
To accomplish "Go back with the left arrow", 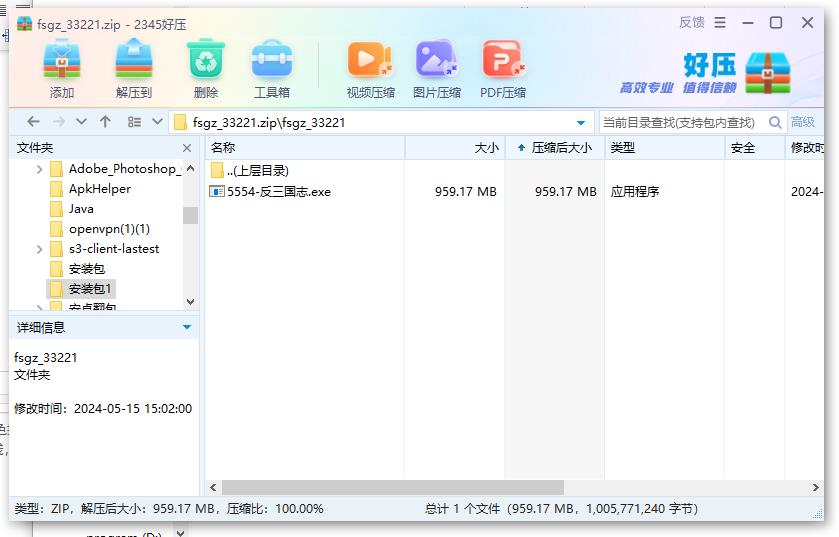I will [x=33, y=122].
